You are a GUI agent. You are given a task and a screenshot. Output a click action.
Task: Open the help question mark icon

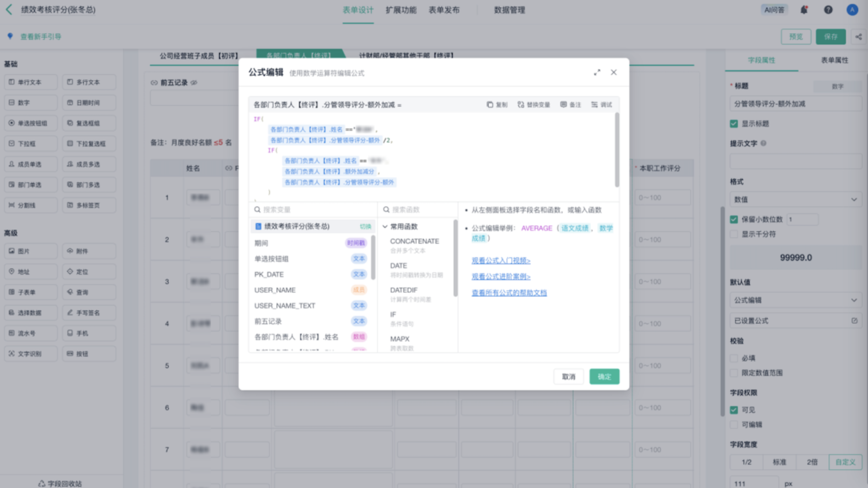pos(828,9)
